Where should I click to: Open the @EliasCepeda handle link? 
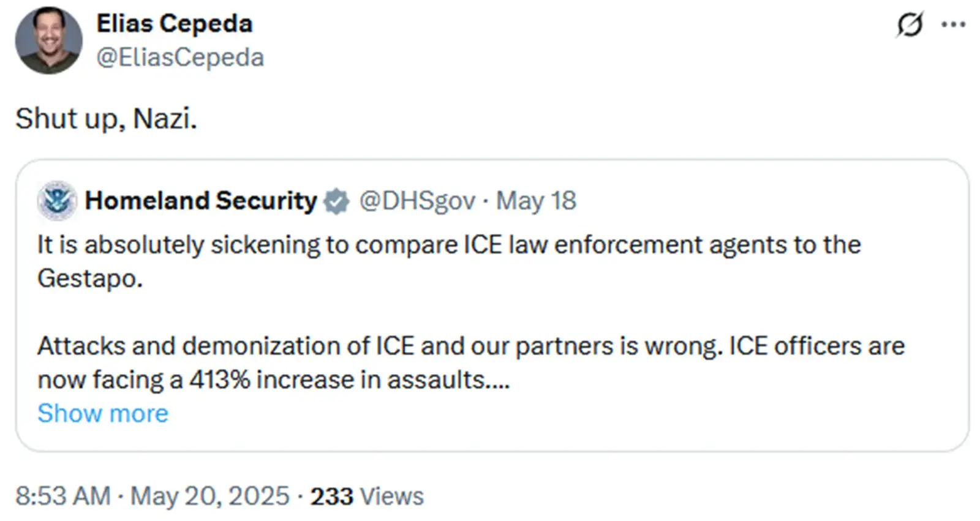(180, 58)
